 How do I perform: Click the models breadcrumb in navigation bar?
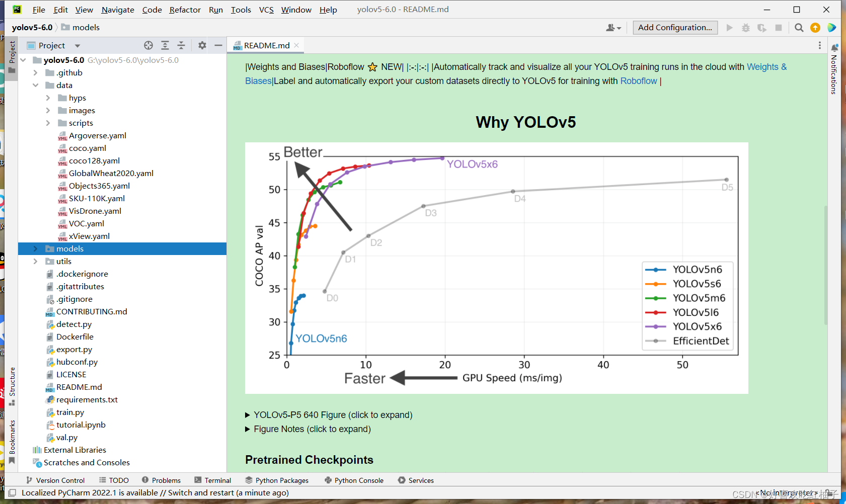[81, 27]
